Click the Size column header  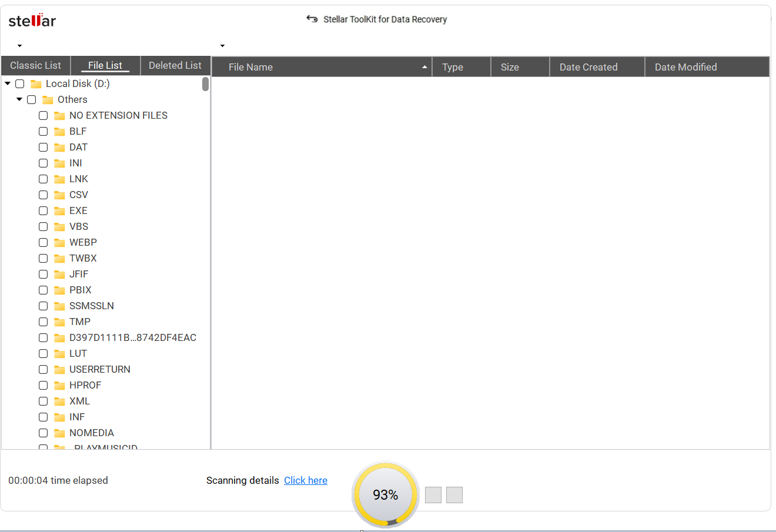click(520, 67)
